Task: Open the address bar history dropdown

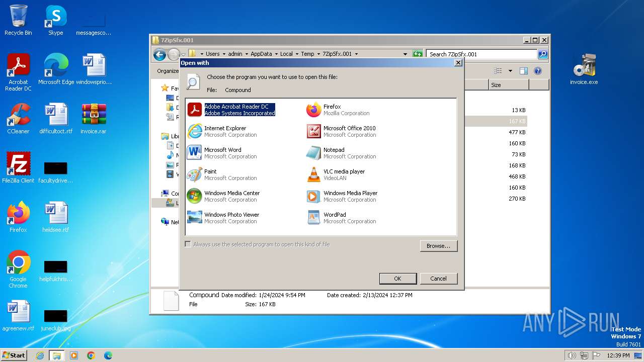Action: pos(405,54)
